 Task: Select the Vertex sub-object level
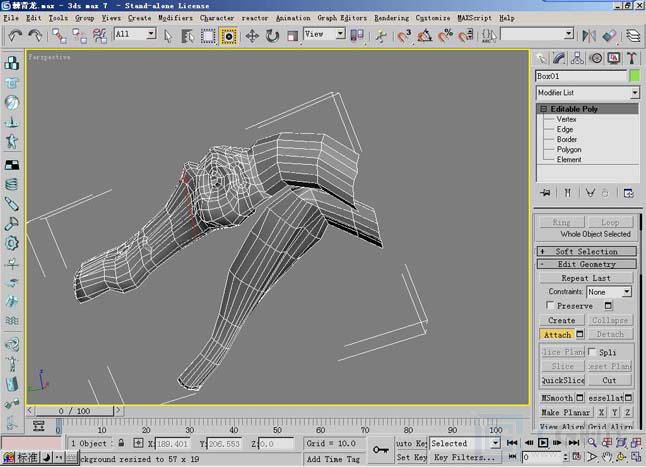(566, 119)
